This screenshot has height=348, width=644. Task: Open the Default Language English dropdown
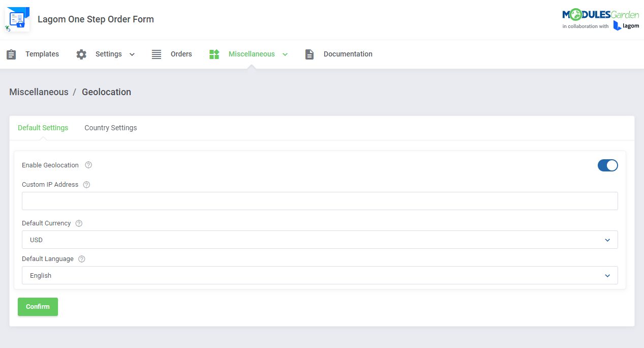tap(320, 275)
